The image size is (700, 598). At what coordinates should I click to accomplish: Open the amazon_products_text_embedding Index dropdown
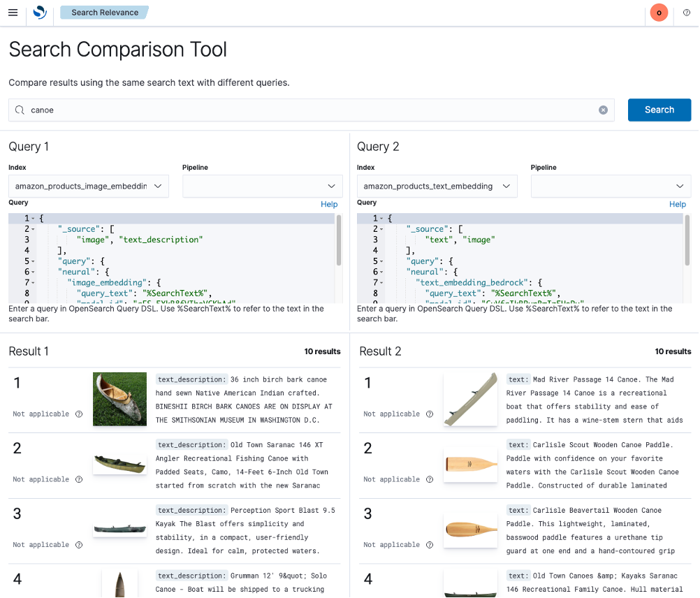pyautogui.click(x=437, y=186)
